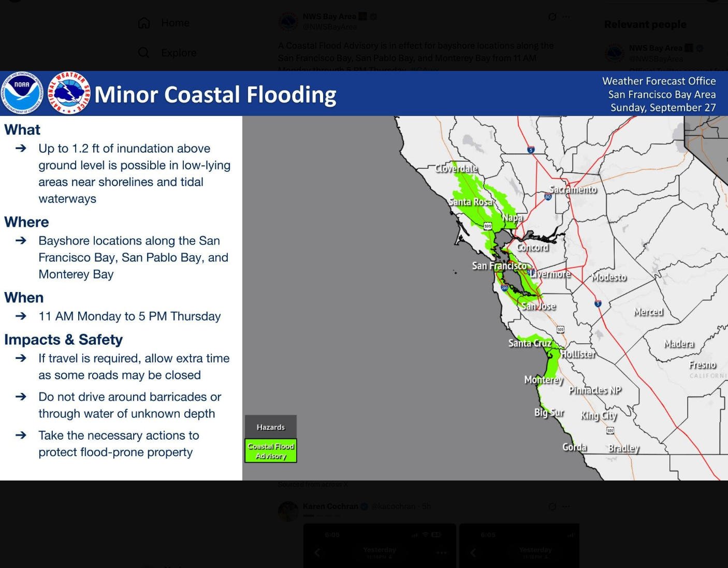Click the "Sourced from across X" text
Screen dimensions: 728x568
[313, 485]
